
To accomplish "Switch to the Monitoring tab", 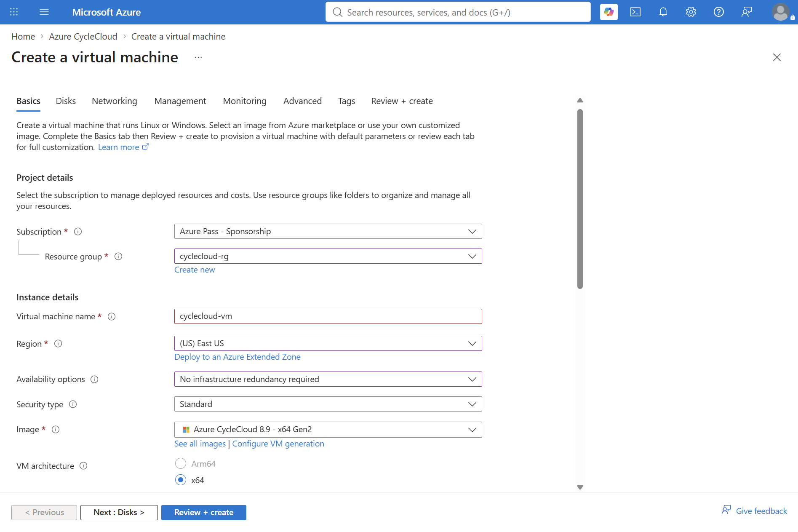I will pyautogui.click(x=245, y=101).
